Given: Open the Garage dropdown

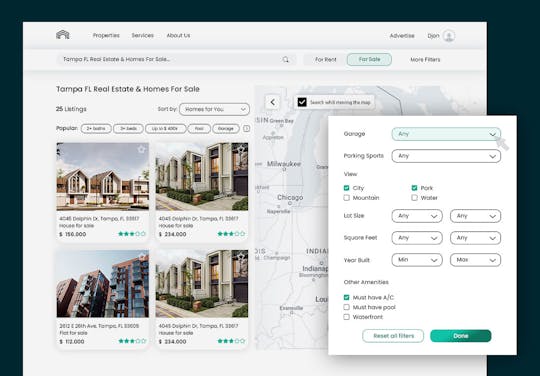Looking at the screenshot, I should click(x=446, y=134).
